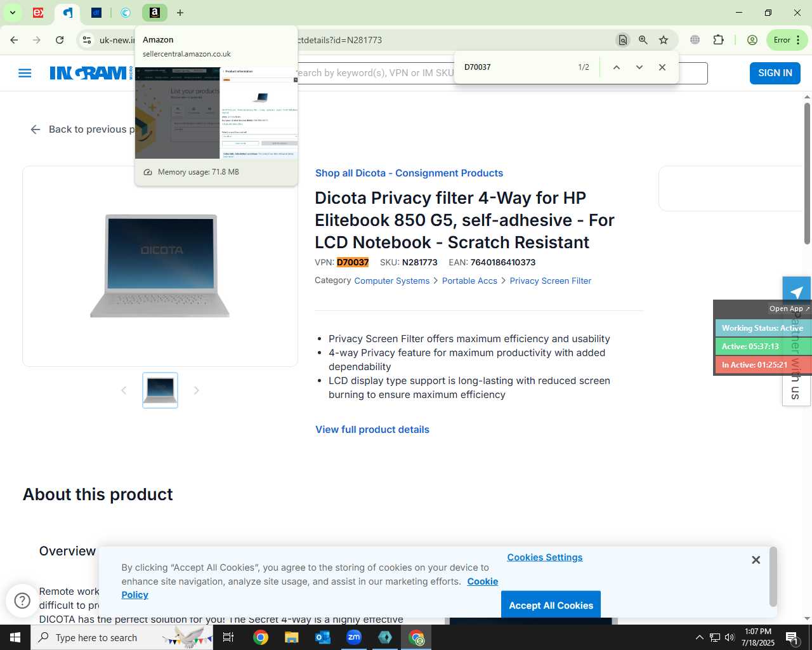Open site information icon in address bar

[x=87, y=40]
